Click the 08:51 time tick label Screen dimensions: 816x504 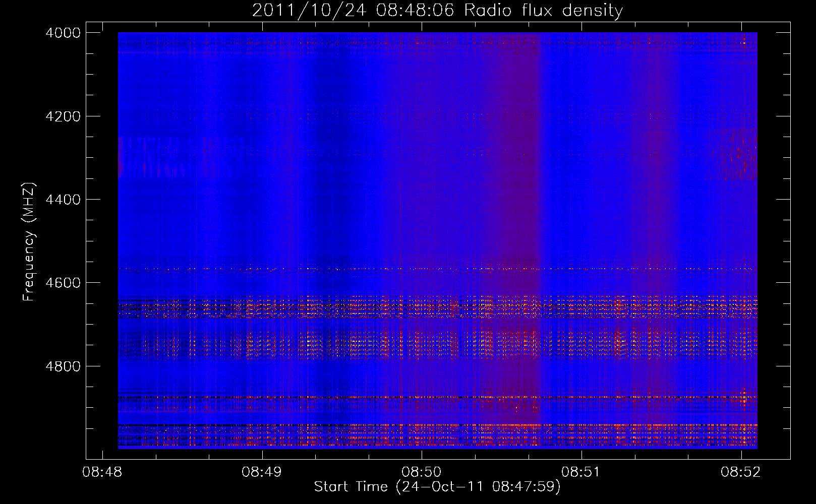click(x=581, y=472)
